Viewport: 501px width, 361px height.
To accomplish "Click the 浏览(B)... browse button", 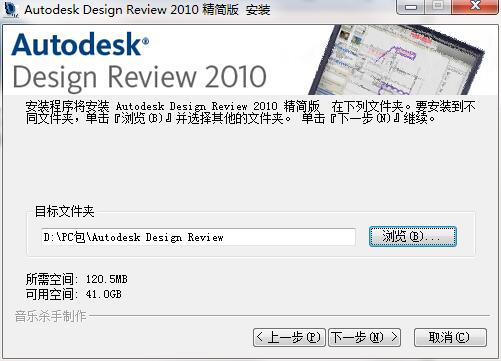I will click(x=413, y=237).
